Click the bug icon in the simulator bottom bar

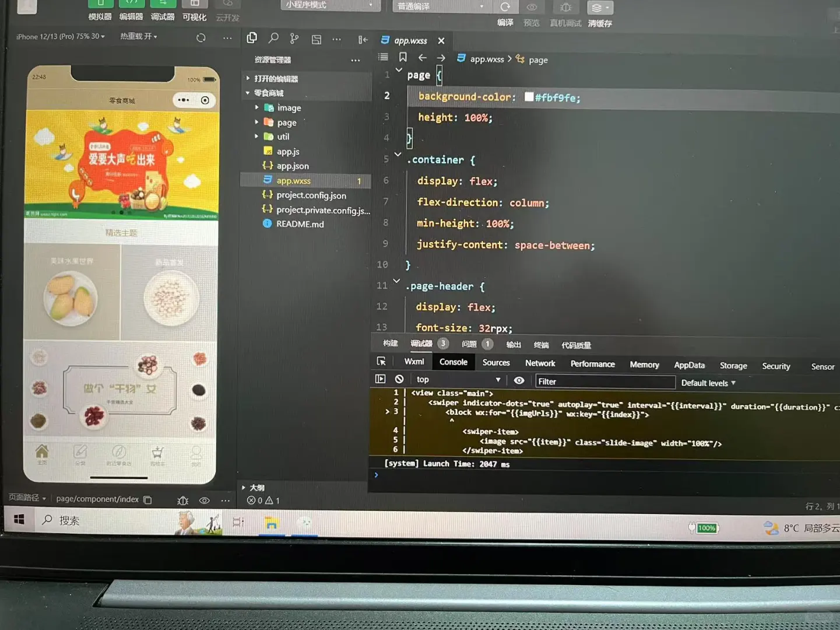tap(183, 501)
